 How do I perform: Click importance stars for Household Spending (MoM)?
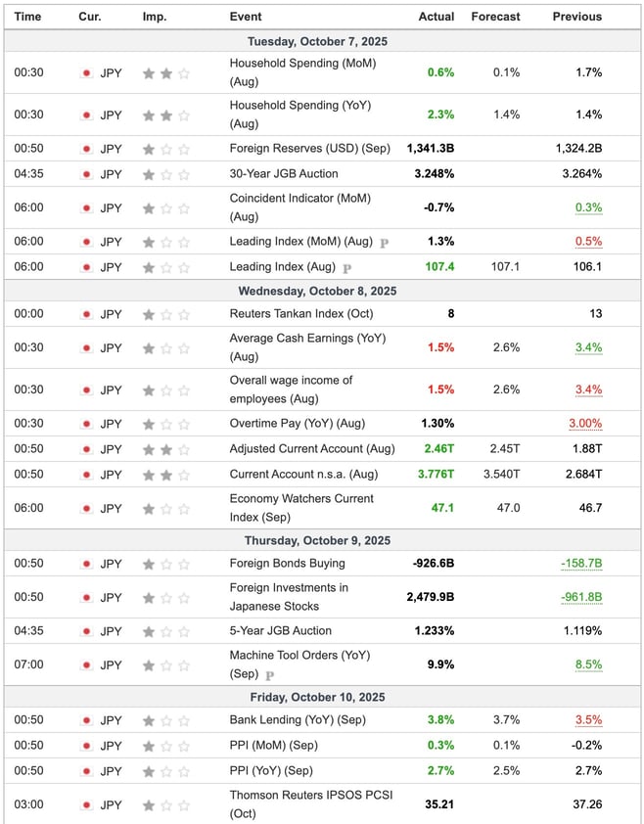point(165,72)
